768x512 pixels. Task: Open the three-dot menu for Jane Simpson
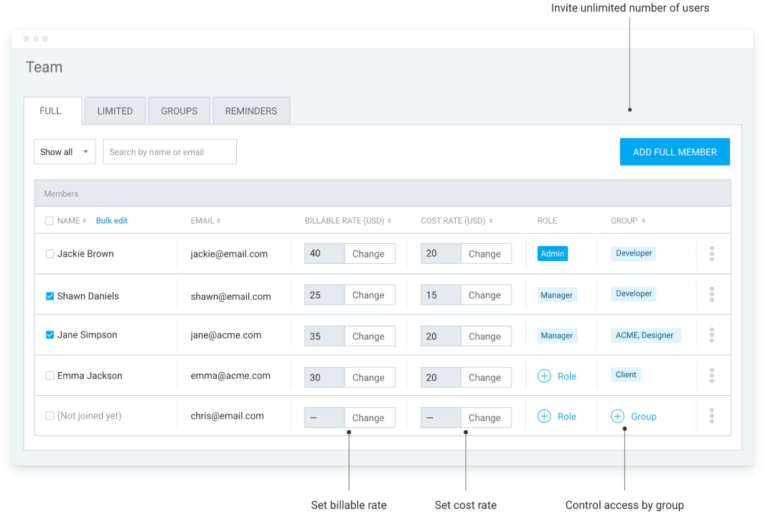tap(711, 335)
